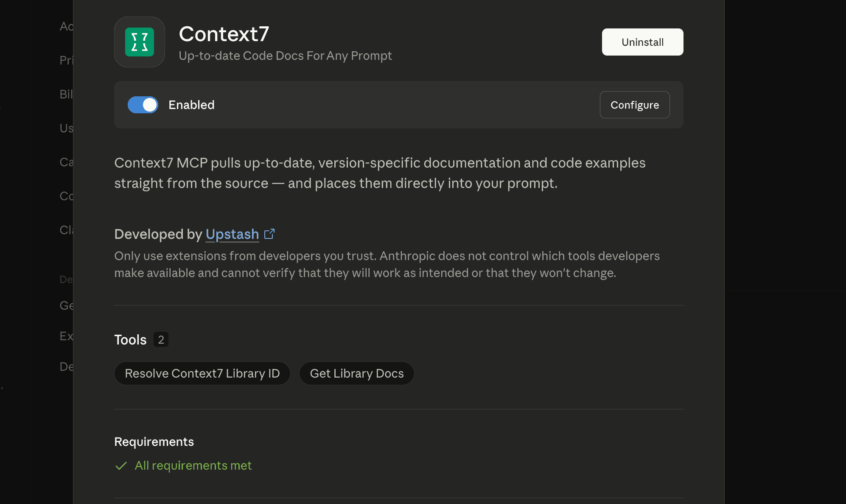
Task: Open the cut-off 'Ge' sidebar entry
Action: point(66,305)
